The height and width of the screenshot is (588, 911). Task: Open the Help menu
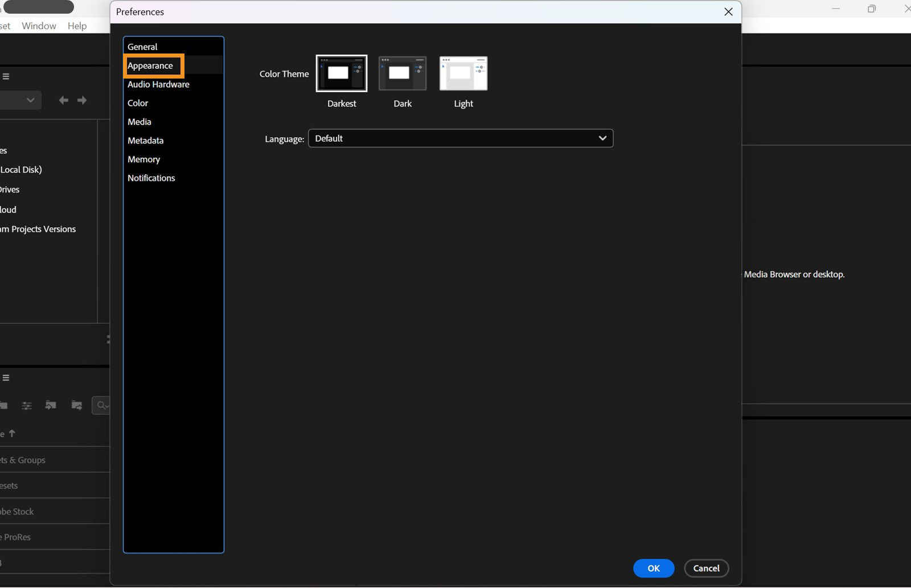77,26
